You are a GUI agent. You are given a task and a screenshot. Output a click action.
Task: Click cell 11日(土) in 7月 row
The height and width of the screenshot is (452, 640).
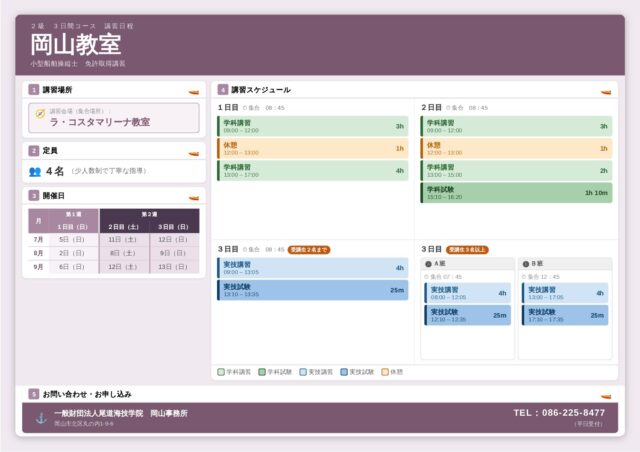(x=123, y=240)
